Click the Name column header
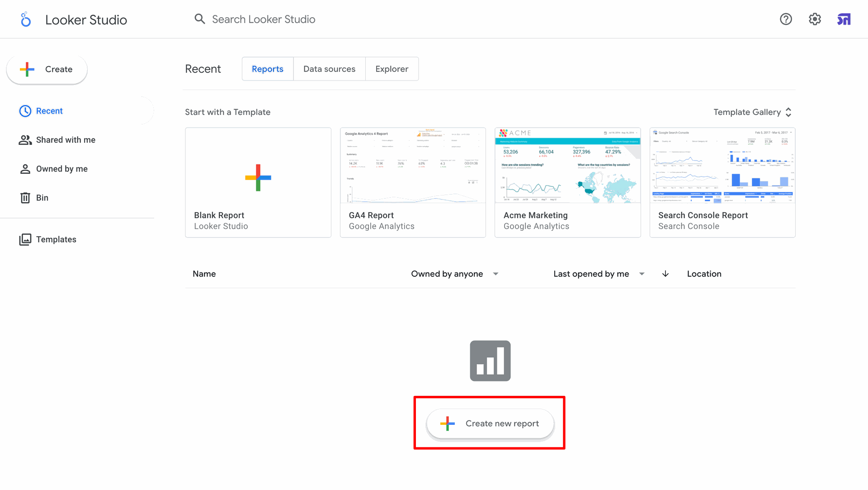This screenshot has width=868, height=490. pyautogui.click(x=204, y=274)
